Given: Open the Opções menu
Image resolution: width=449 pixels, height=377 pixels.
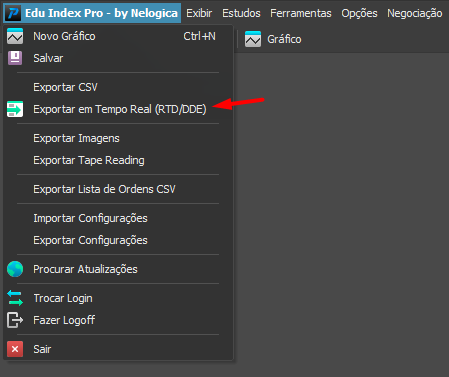Looking at the screenshot, I should click(359, 13).
